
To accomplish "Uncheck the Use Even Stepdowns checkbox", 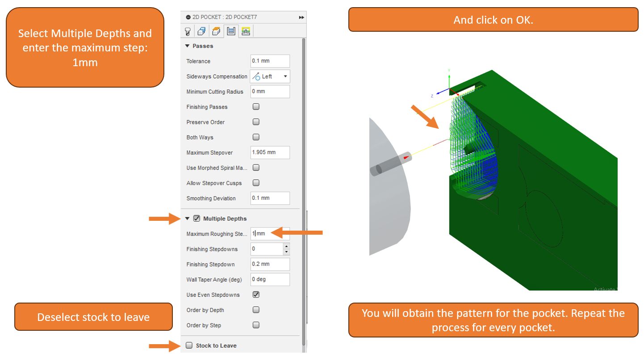I will pyautogui.click(x=256, y=295).
